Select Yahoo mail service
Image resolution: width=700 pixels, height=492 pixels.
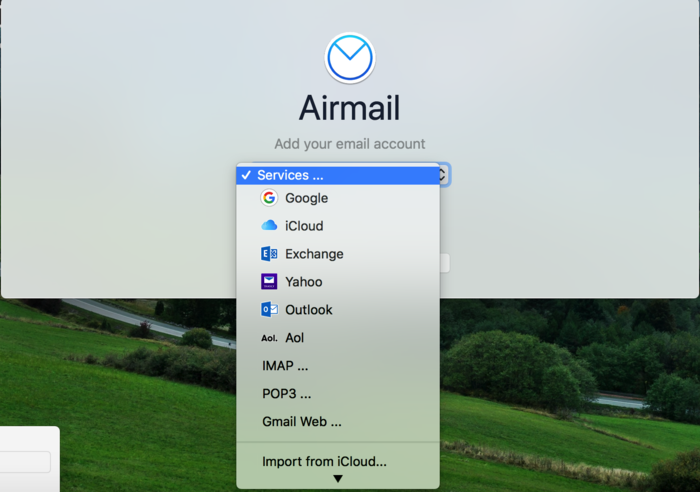(338, 282)
